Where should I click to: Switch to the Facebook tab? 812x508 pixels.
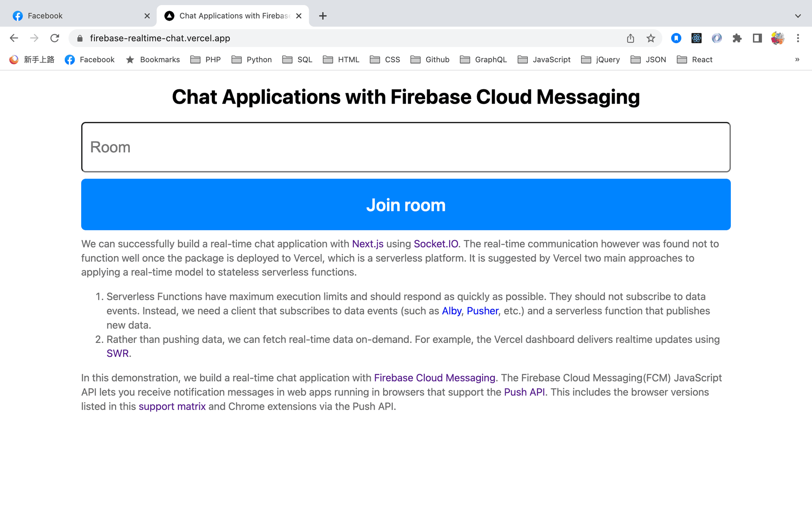tap(80, 16)
